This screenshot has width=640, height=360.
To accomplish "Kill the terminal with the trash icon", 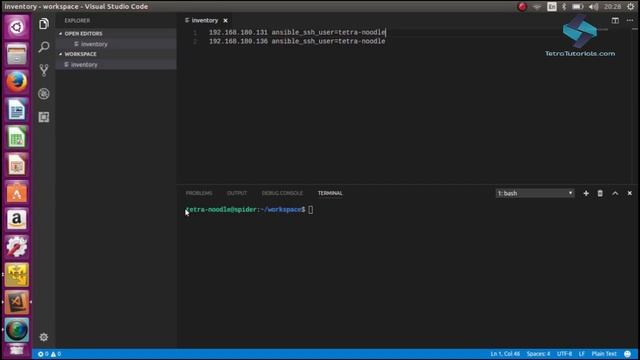I will click(x=600, y=193).
